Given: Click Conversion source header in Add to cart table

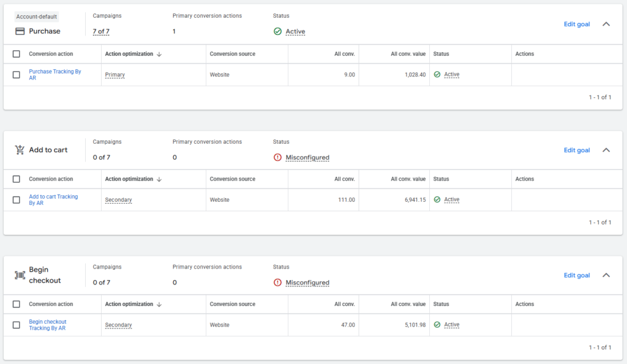Looking at the screenshot, I should click(232, 179).
